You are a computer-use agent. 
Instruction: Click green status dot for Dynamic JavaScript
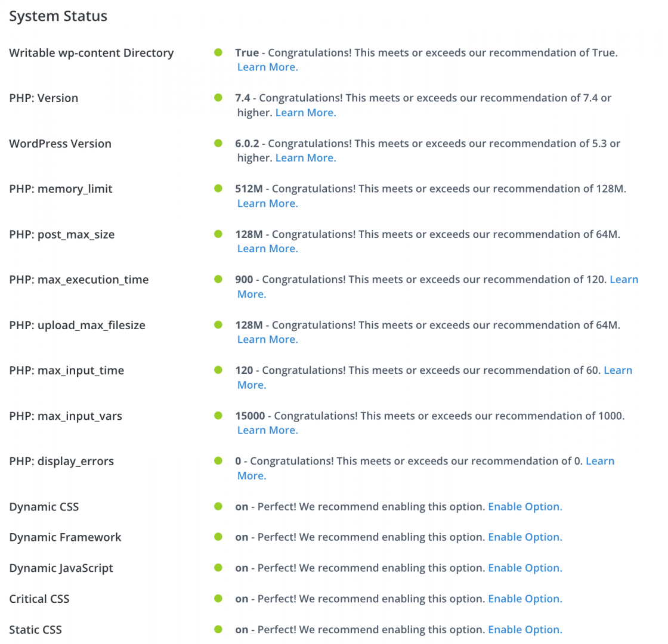(x=218, y=567)
